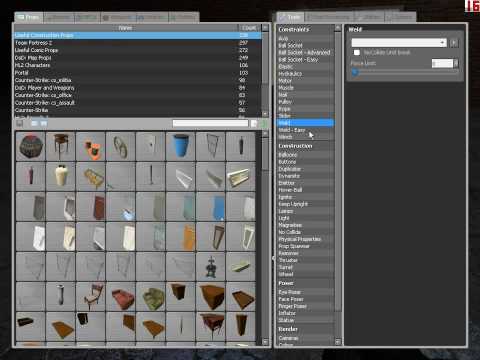The height and width of the screenshot is (360, 480).
Task: Spawn the black sofa prop in the bottom row
Action: click(x=31, y=326)
